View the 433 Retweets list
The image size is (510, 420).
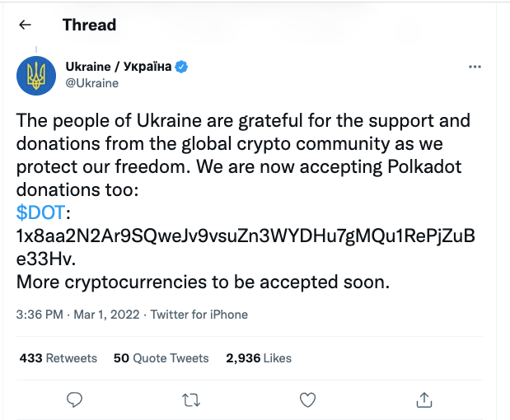pos(58,358)
